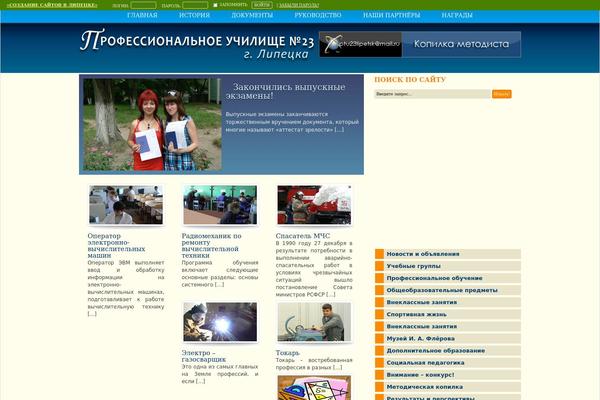Screen dimensions: 600x400
Task: Click the Войти login button
Action: 262,5
